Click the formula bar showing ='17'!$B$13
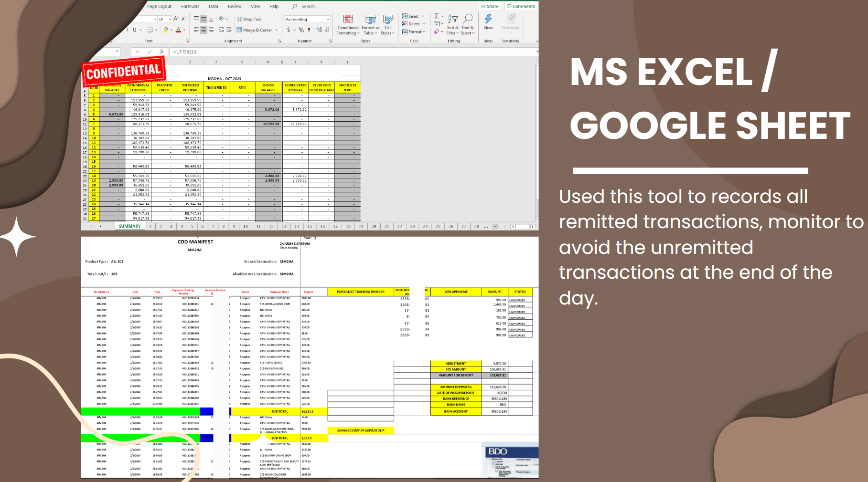868x482 pixels. point(354,52)
